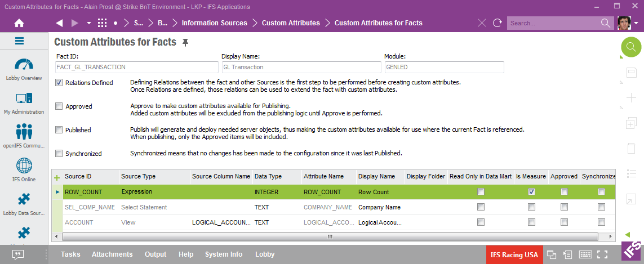Open the Lobby panel tab
The height and width of the screenshot is (264, 644).
tap(265, 254)
